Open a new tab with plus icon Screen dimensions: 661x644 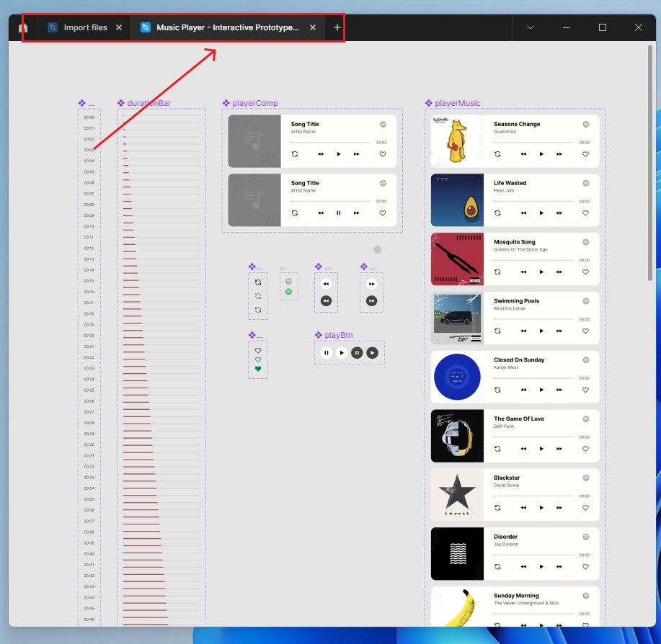pos(337,27)
